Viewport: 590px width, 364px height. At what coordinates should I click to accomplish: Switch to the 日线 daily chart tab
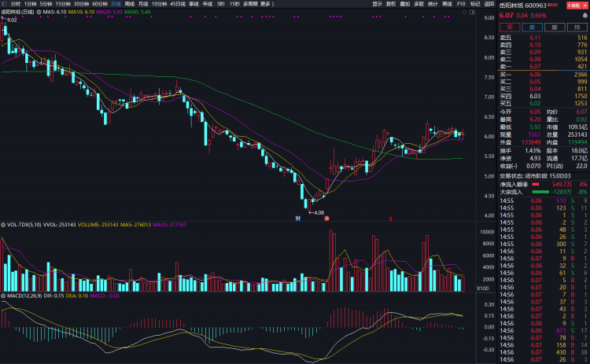(116, 4)
